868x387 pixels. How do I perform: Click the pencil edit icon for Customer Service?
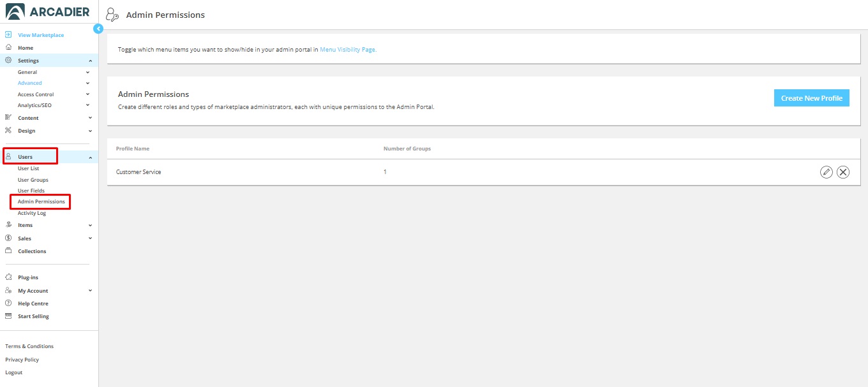click(826, 172)
